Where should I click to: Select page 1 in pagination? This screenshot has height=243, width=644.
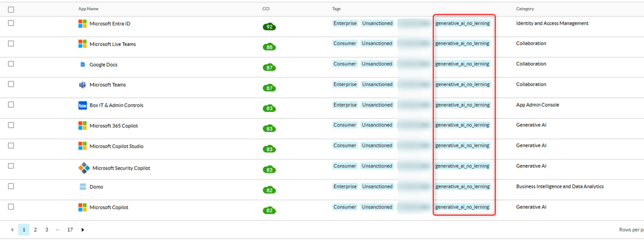(24, 230)
